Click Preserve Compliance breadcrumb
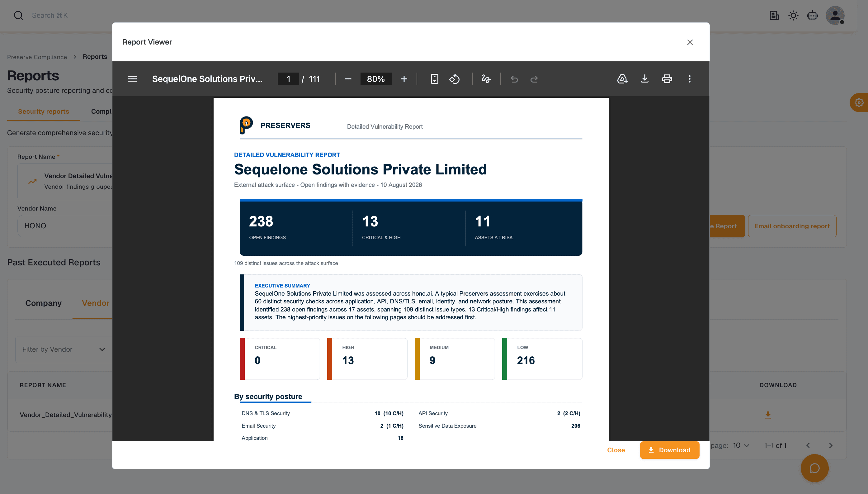The height and width of the screenshot is (494, 868). click(x=37, y=57)
